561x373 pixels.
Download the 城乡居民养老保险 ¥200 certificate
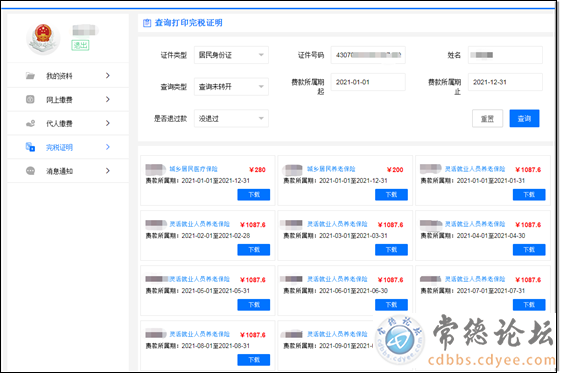(391, 195)
